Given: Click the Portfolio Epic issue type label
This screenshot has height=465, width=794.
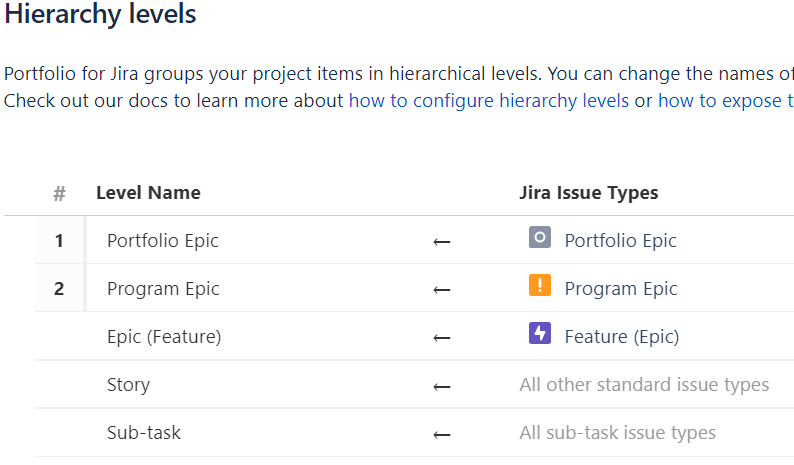Looking at the screenshot, I should point(620,241).
